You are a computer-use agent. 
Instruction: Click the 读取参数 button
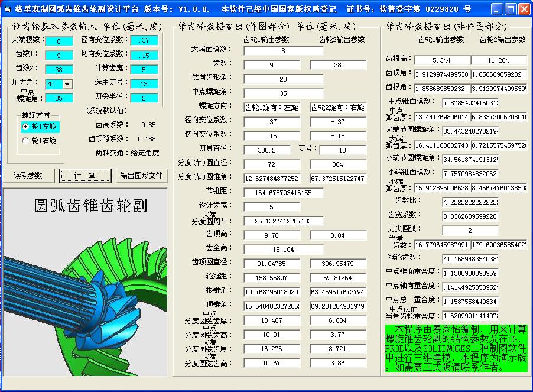point(28,176)
